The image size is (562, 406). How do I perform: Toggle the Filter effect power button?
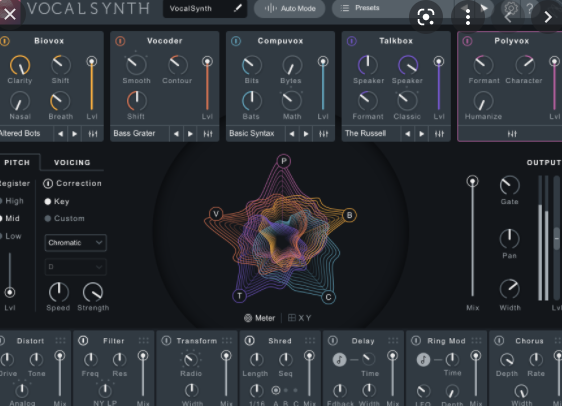[x=83, y=340]
